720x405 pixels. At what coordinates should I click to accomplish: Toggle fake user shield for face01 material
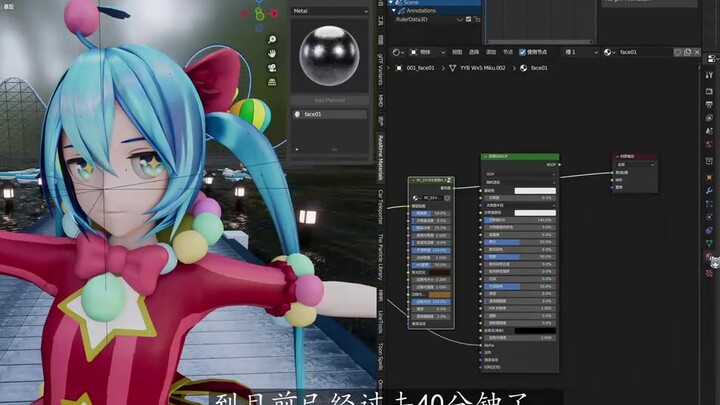point(678,52)
